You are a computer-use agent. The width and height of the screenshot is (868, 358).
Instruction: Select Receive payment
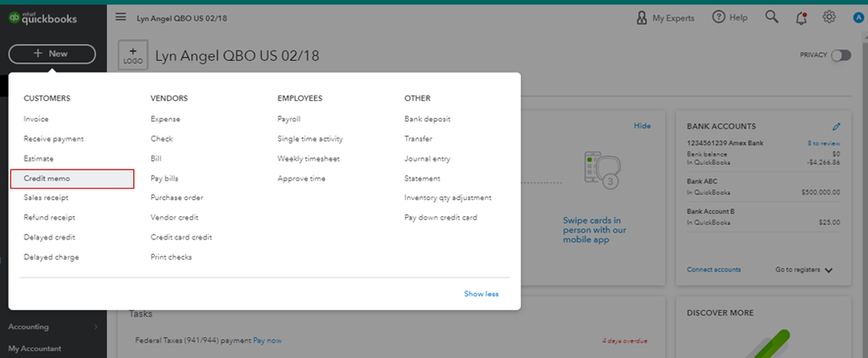click(x=54, y=139)
